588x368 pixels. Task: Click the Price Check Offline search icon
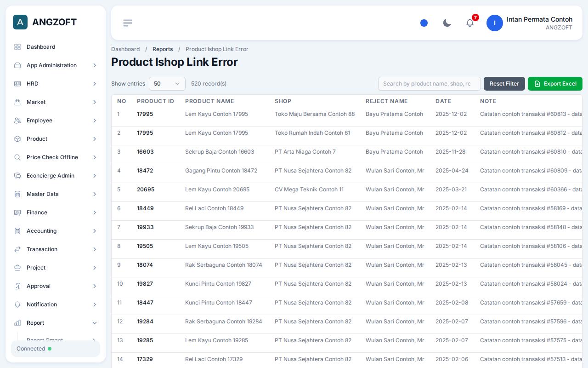[x=17, y=157]
